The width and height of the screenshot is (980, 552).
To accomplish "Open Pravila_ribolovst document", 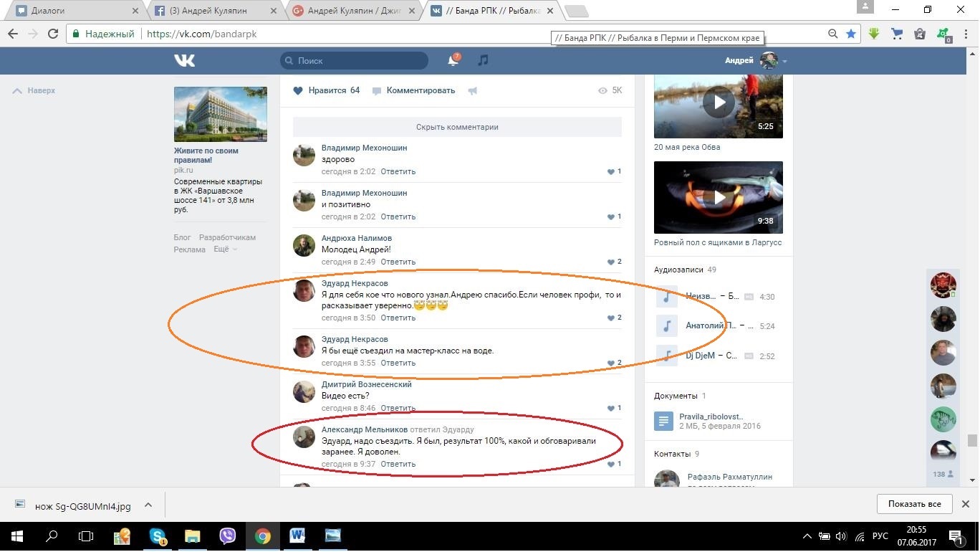I will point(711,417).
